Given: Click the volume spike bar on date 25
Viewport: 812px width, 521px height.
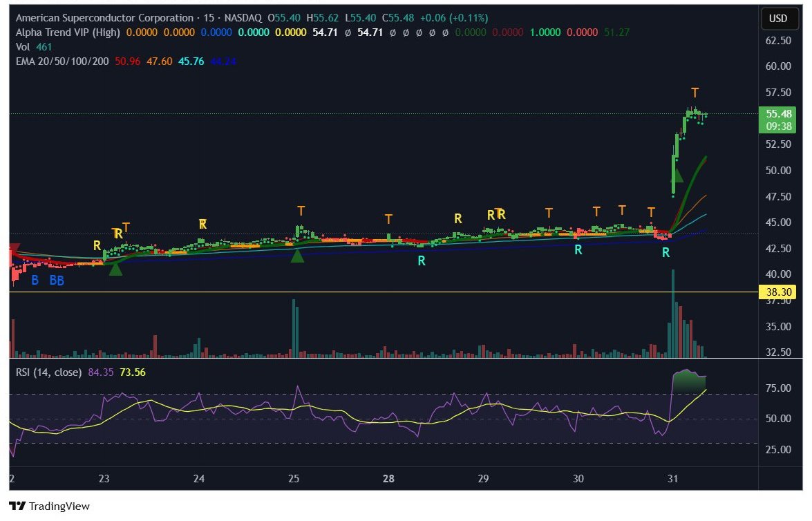Looking at the screenshot, I should pos(293,328).
